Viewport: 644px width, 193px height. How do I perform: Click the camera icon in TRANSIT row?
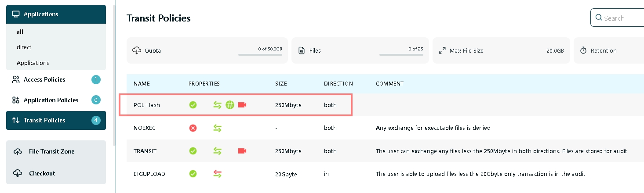pos(242,151)
